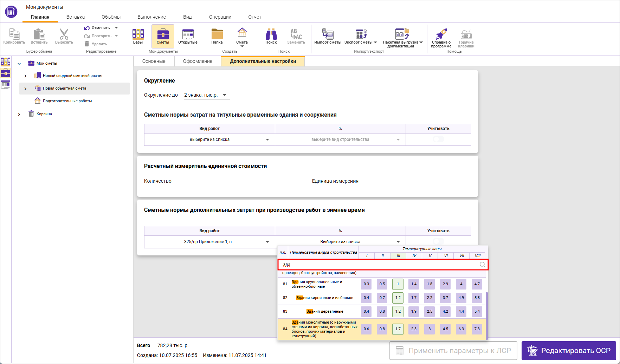Switch to the Оформление tab
The width and height of the screenshot is (620, 364).
198,61
